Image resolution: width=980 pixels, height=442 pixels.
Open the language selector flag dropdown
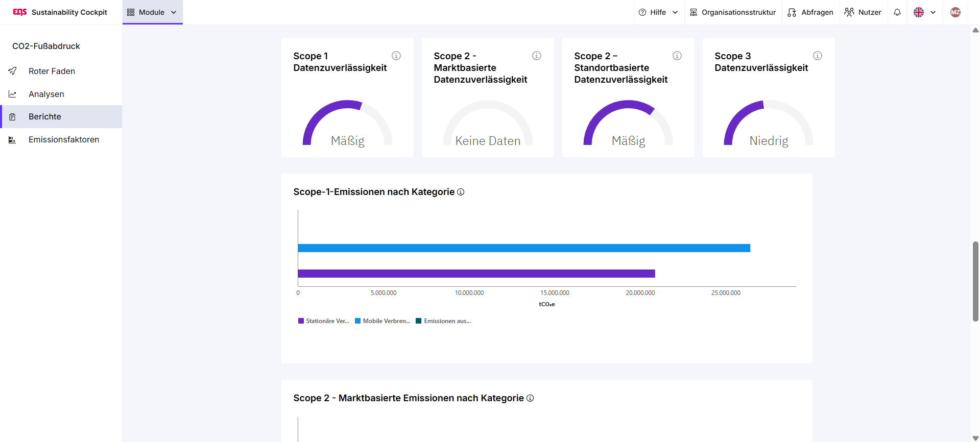pyautogui.click(x=924, y=12)
